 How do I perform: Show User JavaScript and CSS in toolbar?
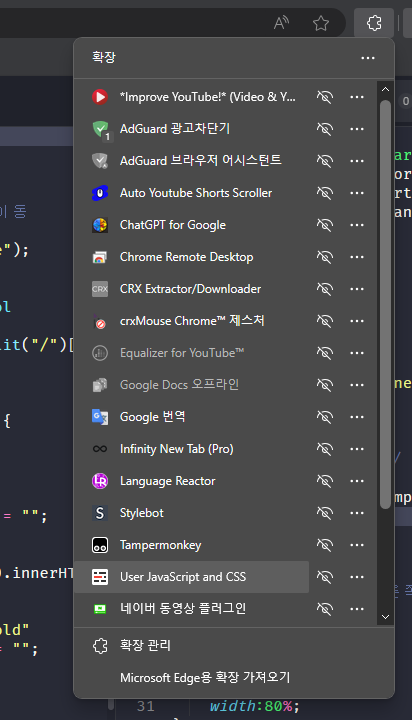pyautogui.click(x=325, y=577)
